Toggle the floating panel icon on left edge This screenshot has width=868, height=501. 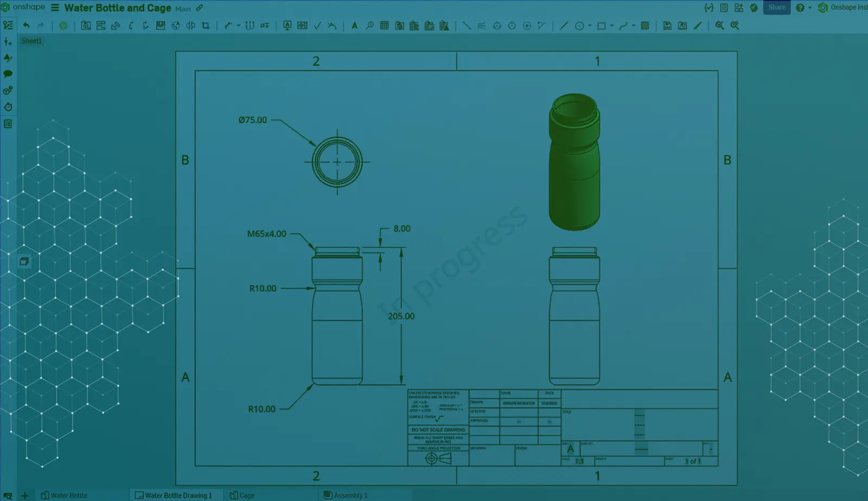pos(24,261)
